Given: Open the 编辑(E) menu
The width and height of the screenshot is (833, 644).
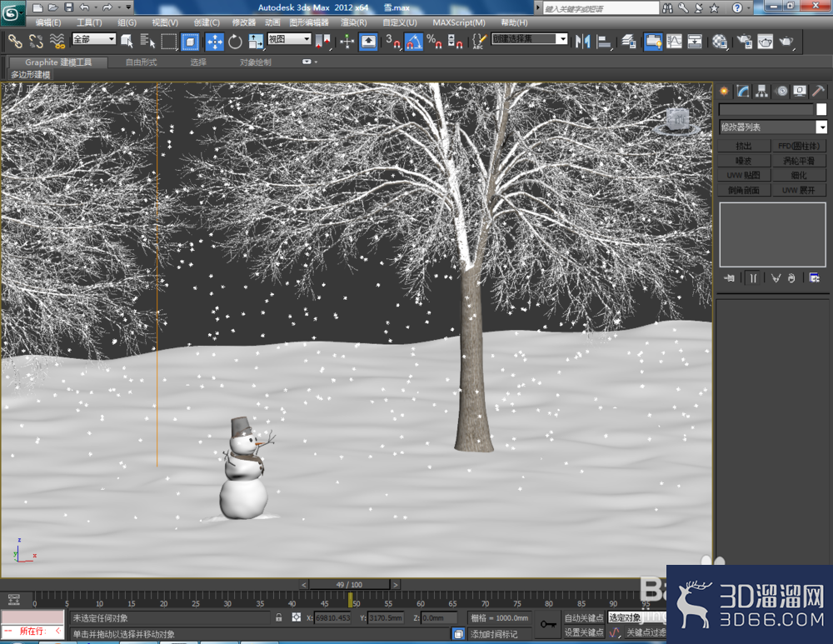Looking at the screenshot, I should tap(48, 22).
